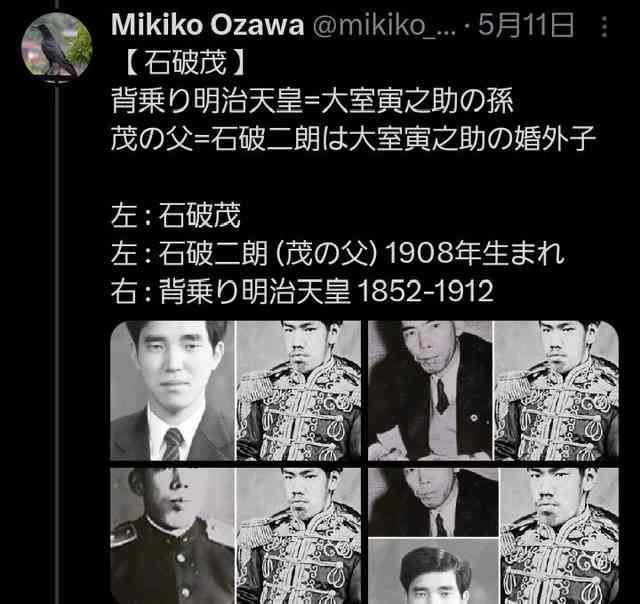This screenshot has width=640, height=604.
Task: Tap the emperor portrait in bottom-right image
Action: [x=560, y=536]
